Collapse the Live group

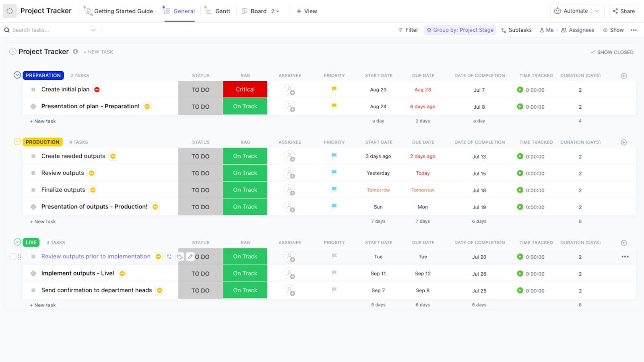17,242
